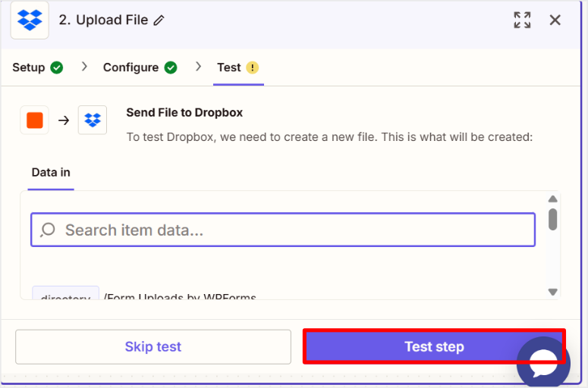Image resolution: width=588 pixels, height=388 pixels.
Task: Open the Setup tab
Action: pyautogui.click(x=37, y=67)
